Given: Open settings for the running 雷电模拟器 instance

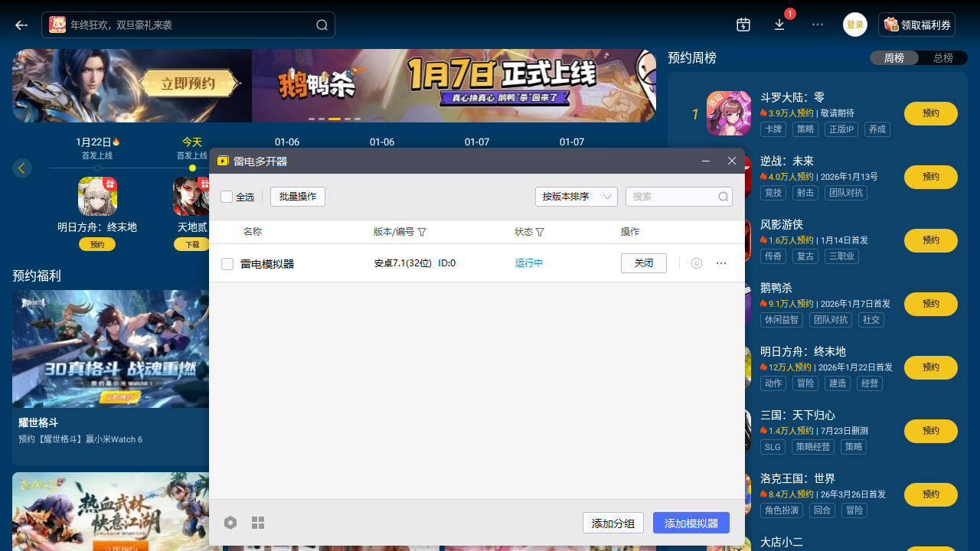Looking at the screenshot, I should pos(696,263).
